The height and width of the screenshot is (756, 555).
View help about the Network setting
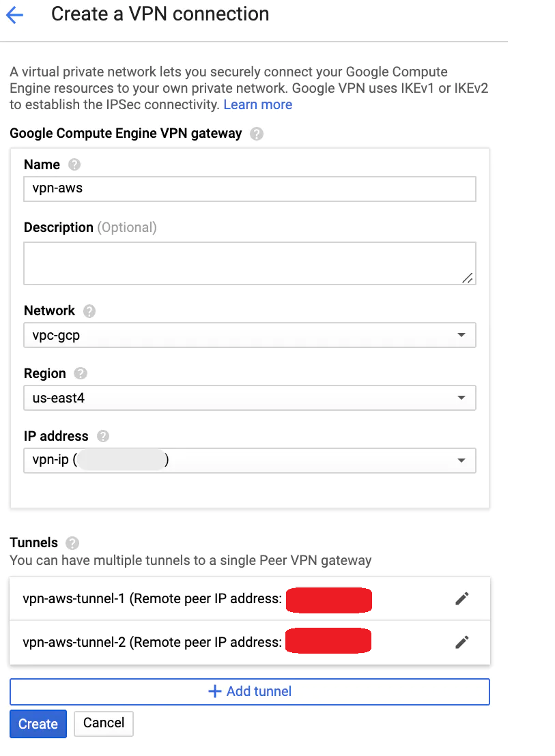click(x=89, y=310)
